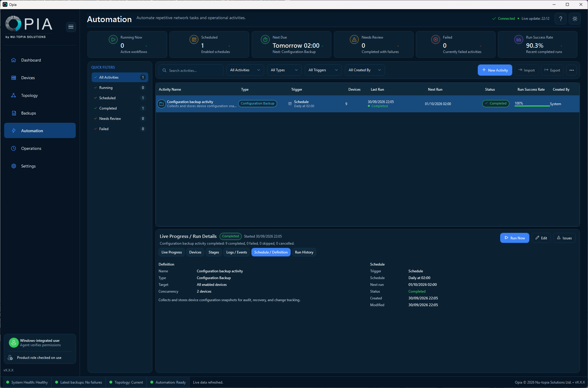Click the Failed red cross icon

436,39
